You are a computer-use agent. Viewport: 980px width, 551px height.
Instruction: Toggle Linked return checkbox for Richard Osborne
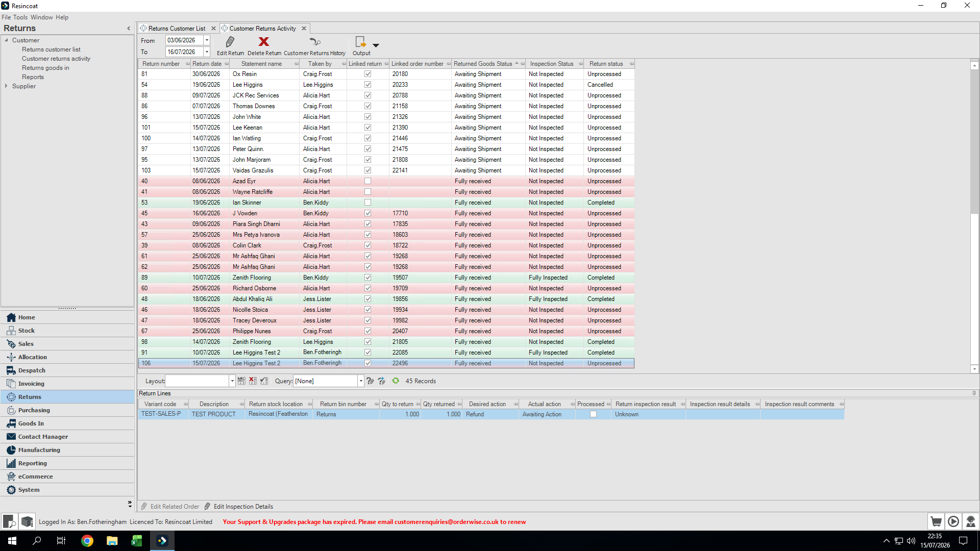[367, 288]
